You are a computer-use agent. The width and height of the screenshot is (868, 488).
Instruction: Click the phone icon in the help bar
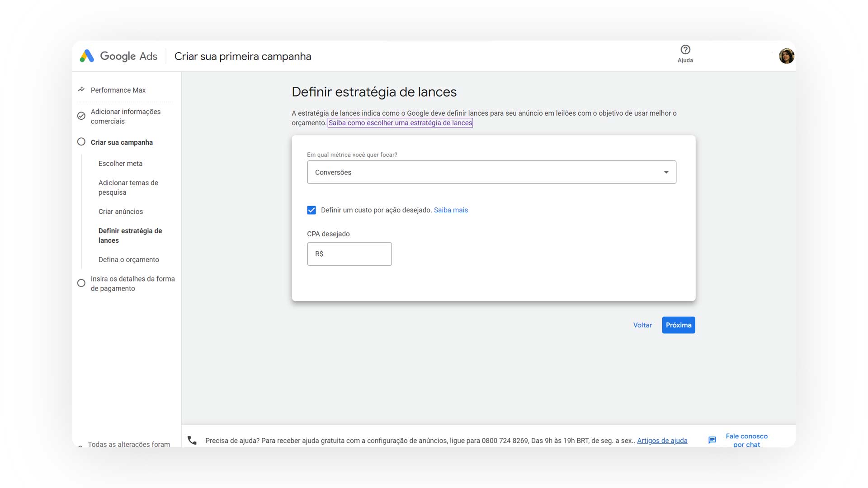click(192, 440)
